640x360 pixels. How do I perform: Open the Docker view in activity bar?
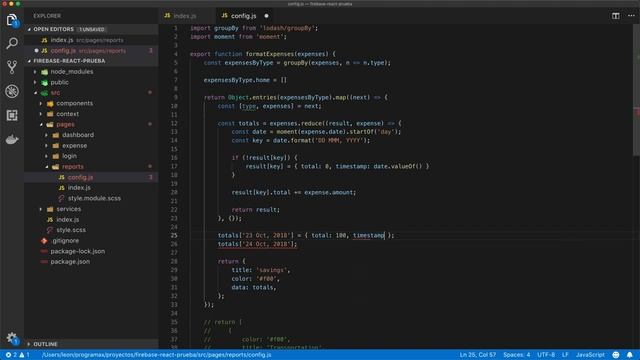(x=12, y=140)
